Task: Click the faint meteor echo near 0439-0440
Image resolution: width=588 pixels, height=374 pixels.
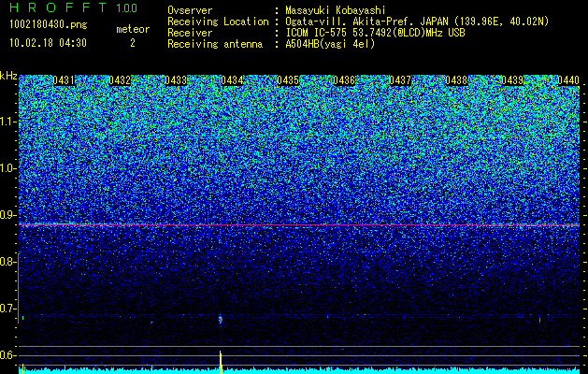Action: 539,320
